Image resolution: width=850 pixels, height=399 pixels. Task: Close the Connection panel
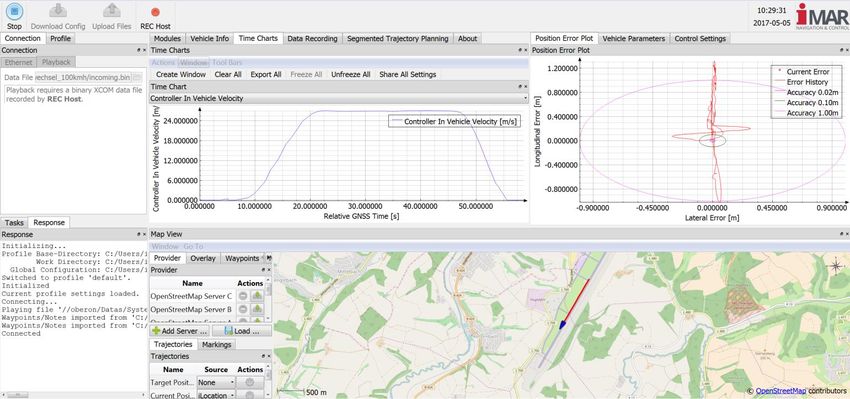point(144,50)
